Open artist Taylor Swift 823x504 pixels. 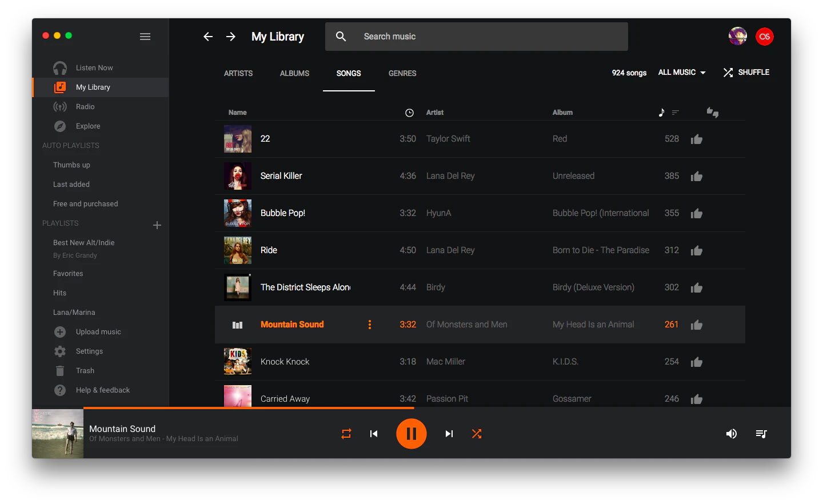coord(448,139)
